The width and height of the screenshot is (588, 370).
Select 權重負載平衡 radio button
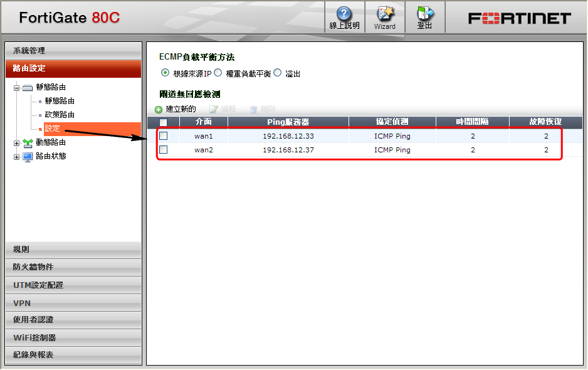click(218, 73)
